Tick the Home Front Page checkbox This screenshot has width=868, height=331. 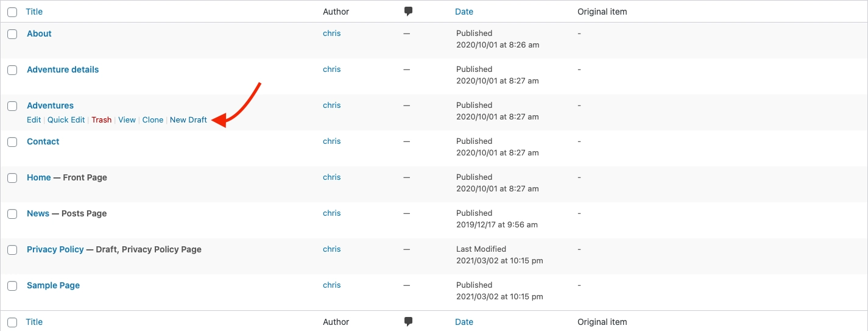point(12,178)
